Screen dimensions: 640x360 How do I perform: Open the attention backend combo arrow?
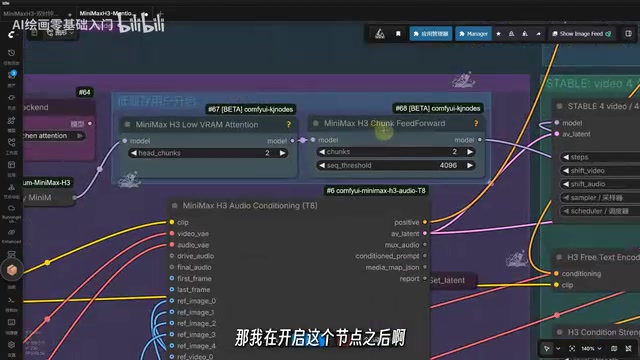(x=80, y=136)
